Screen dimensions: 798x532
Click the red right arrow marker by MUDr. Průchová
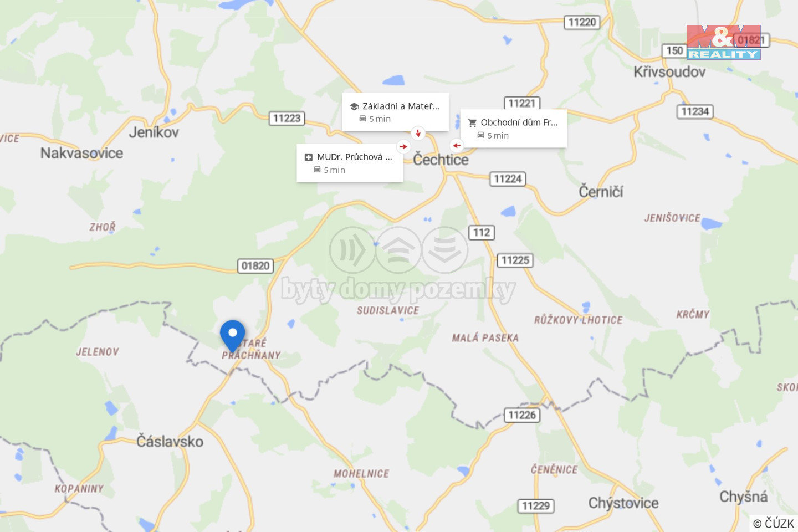(x=403, y=147)
